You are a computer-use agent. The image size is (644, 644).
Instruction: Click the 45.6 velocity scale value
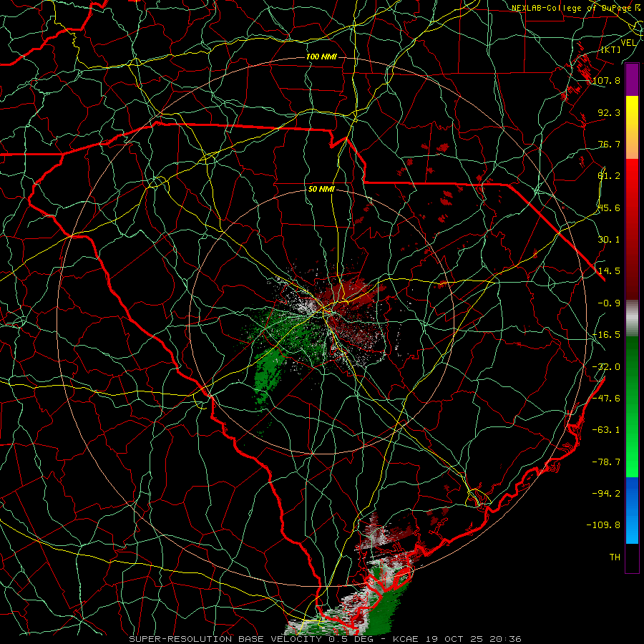(609, 208)
